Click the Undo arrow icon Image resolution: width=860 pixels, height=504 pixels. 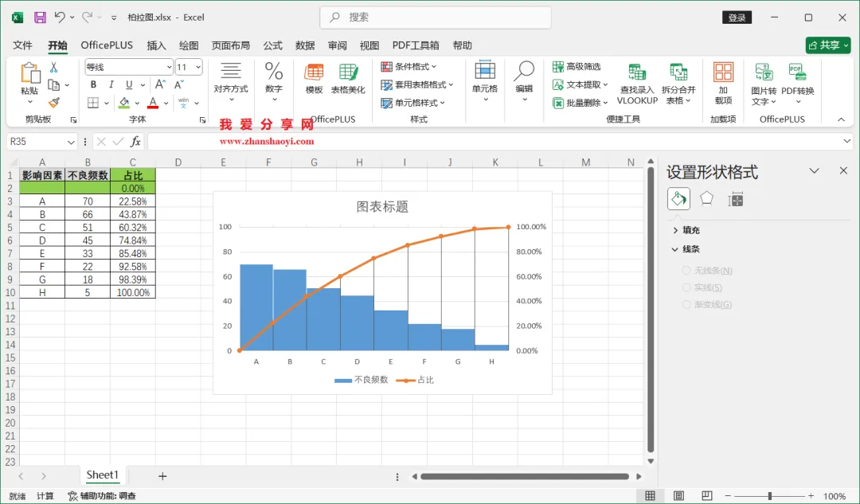[60, 18]
